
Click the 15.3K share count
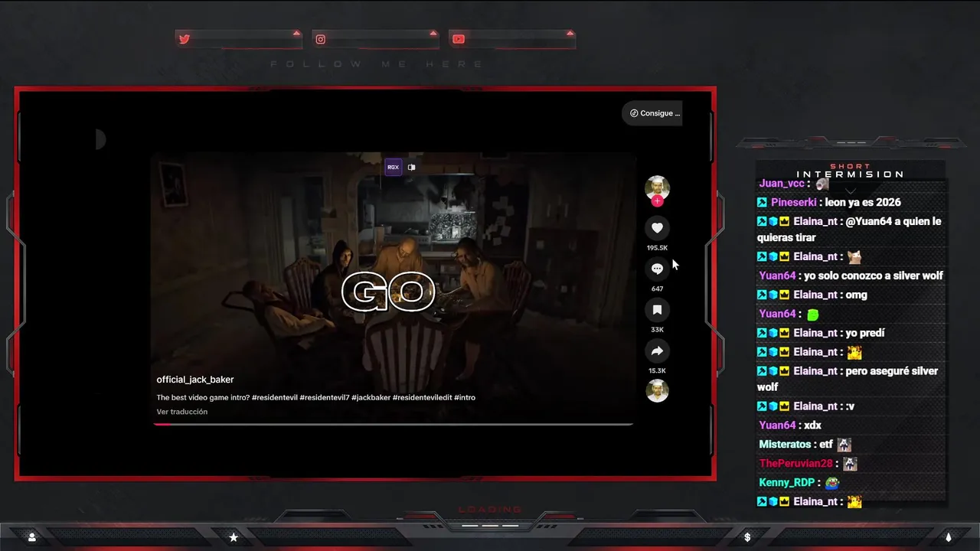click(657, 370)
